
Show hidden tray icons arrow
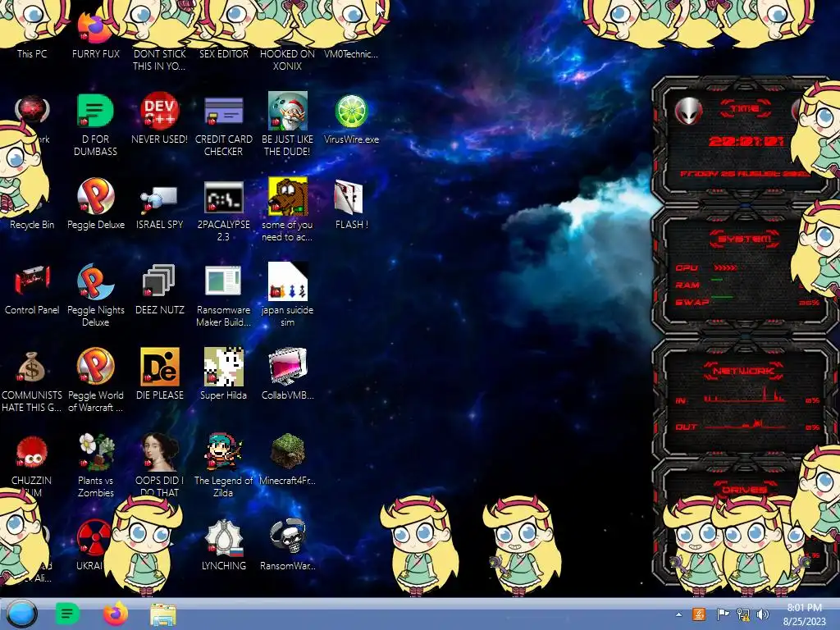(x=678, y=615)
